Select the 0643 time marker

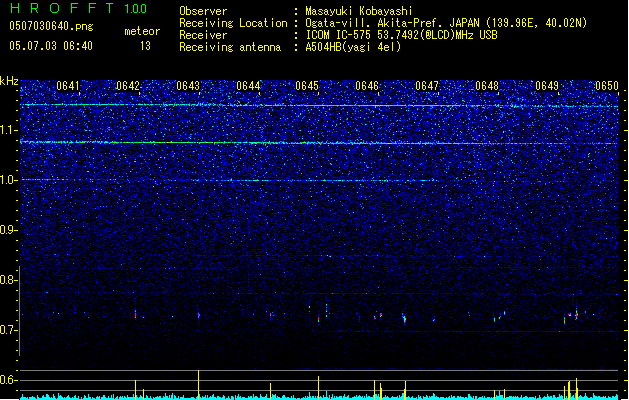[188, 87]
